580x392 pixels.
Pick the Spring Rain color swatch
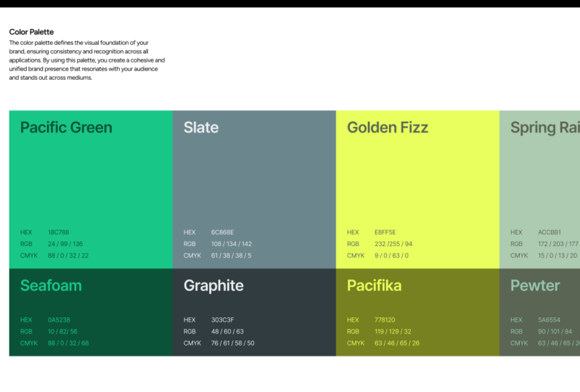[539, 189]
